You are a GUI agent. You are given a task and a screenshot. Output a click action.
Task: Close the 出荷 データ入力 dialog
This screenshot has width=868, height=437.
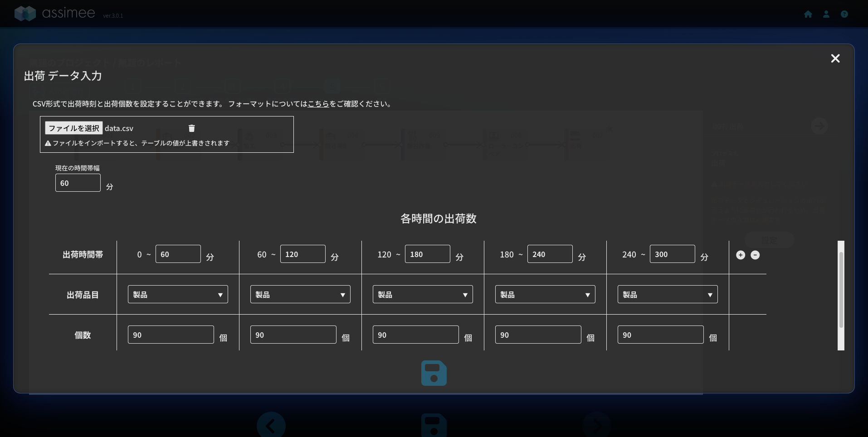click(835, 58)
